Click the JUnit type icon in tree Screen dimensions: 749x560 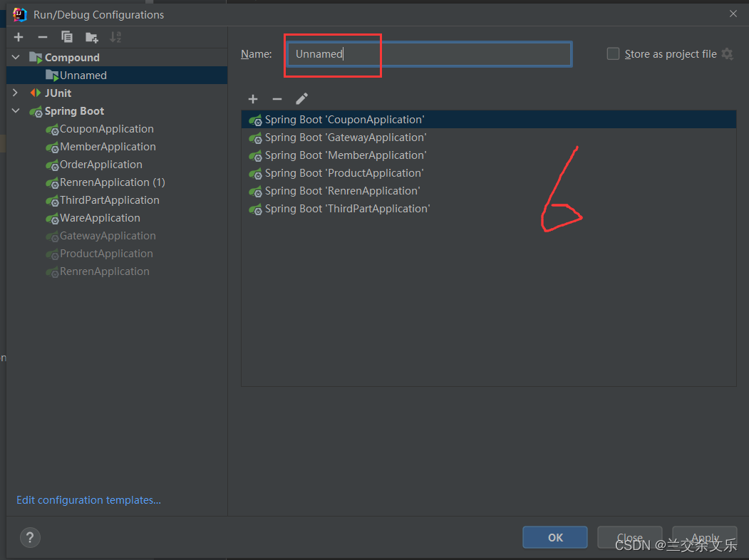click(36, 93)
